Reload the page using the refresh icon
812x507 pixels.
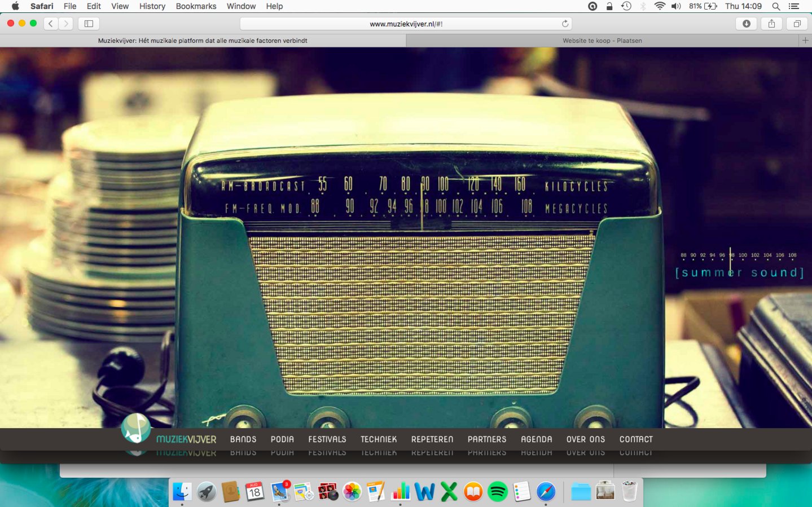pos(565,24)
